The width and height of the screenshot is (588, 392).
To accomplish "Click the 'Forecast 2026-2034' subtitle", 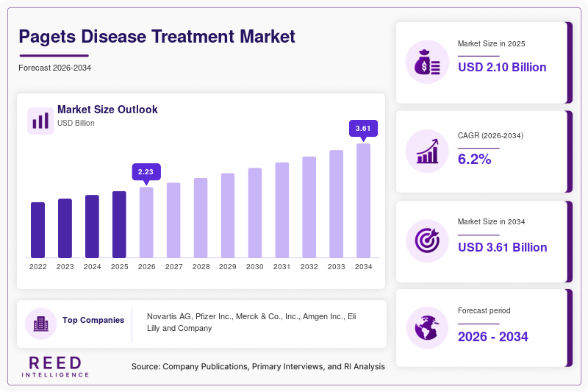I will (54, 68).
